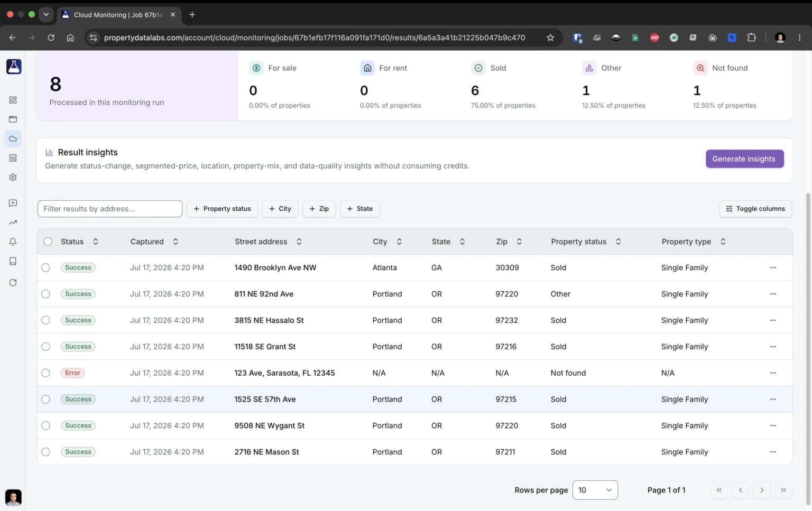The width and height of the screenshot is (812, 511).
Task: Click the Not found search icon
Action: point(700,68)
